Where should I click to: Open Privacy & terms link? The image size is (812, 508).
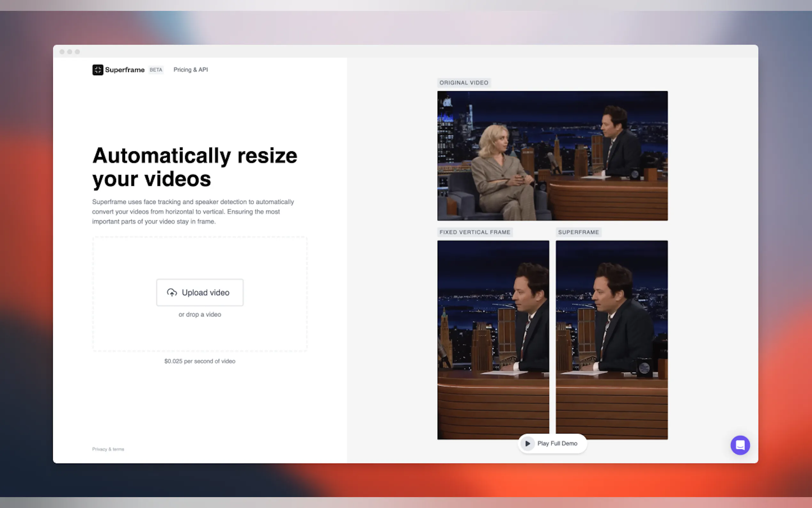coord(108,449)
